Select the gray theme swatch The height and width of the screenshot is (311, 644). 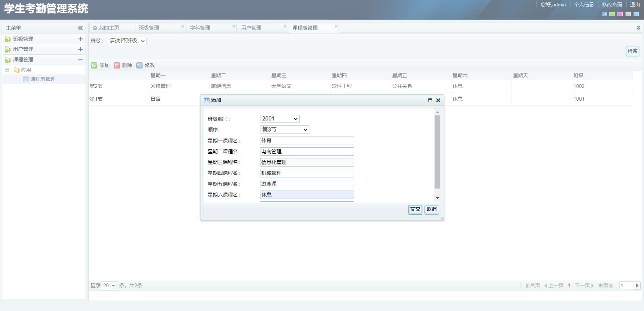coord(628,14)
